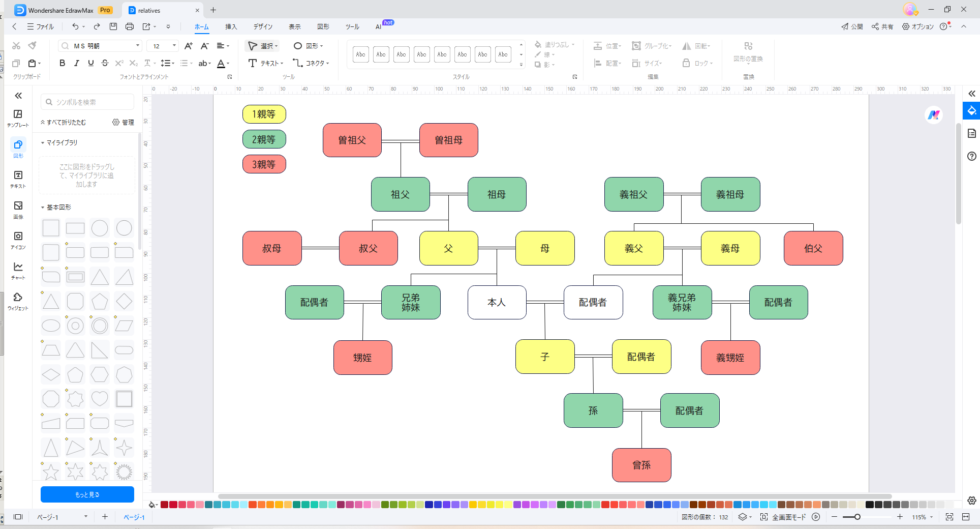
Task: Switch to the 挿入 ribbon tab
Action: coord(231,26)
